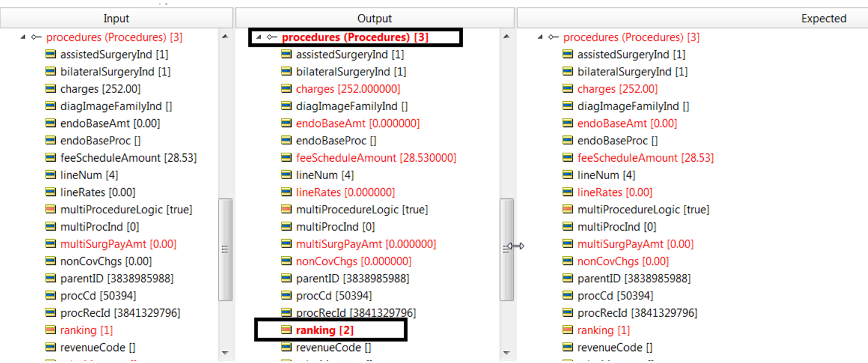Click the Input pane scrollbar thumb
This screenshot has height=363, width=868.
[x=225, y=250]
